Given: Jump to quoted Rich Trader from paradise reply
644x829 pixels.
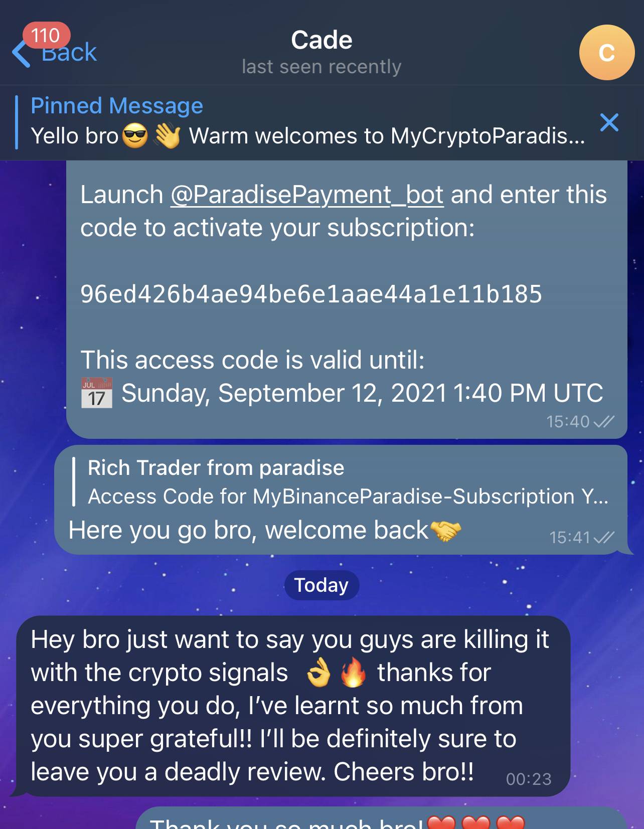Looking at the screenshot, I should click(341, 481).
